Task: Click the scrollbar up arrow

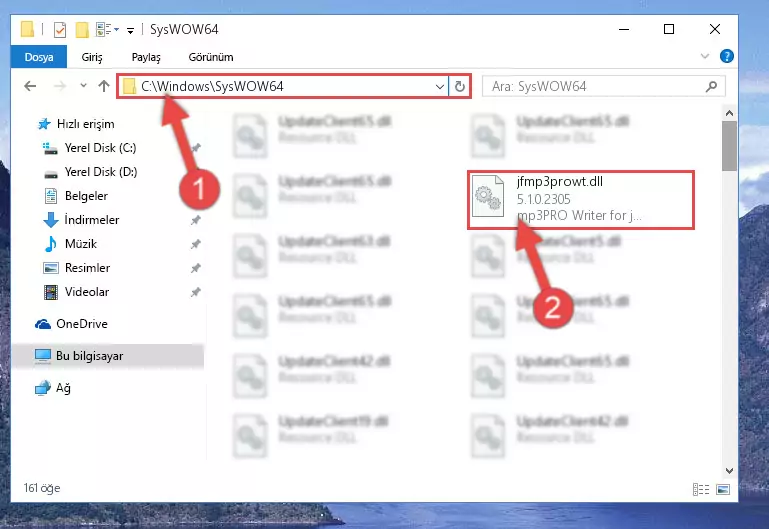Action: tap(729, 113)
